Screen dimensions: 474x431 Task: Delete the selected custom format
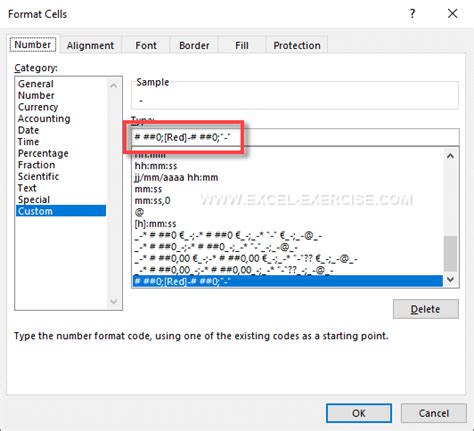tap(426, 309)
